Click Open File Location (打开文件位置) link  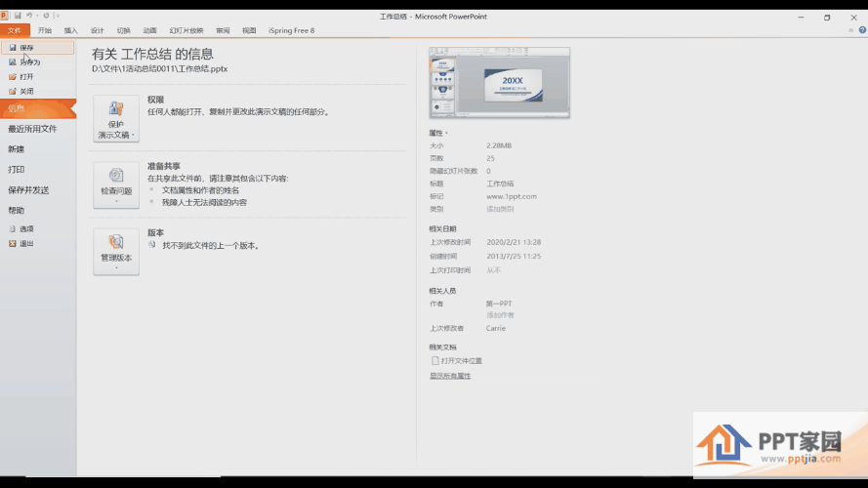pos(462,361)
